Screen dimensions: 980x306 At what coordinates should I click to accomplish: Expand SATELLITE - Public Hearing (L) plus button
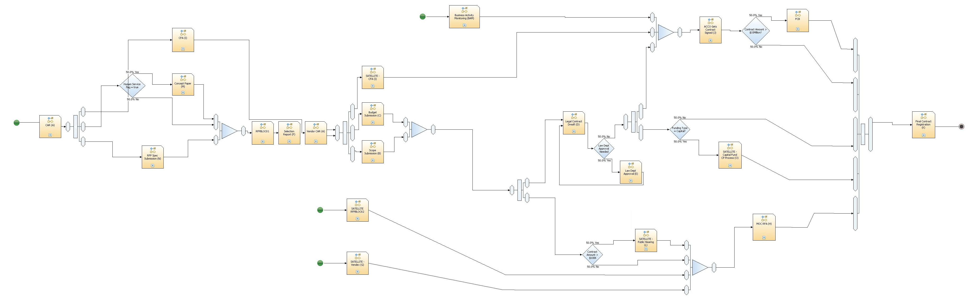[646, 249]
